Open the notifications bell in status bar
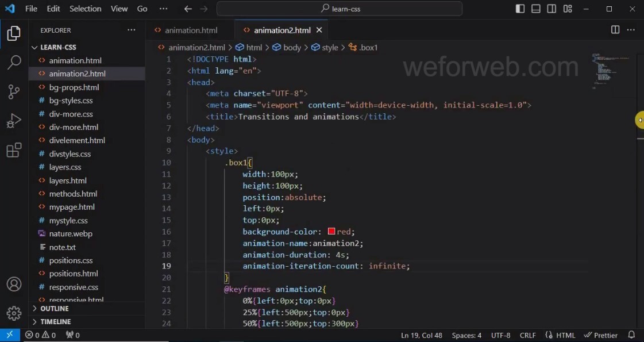This screenshot has width=644, height=342. 631,335
